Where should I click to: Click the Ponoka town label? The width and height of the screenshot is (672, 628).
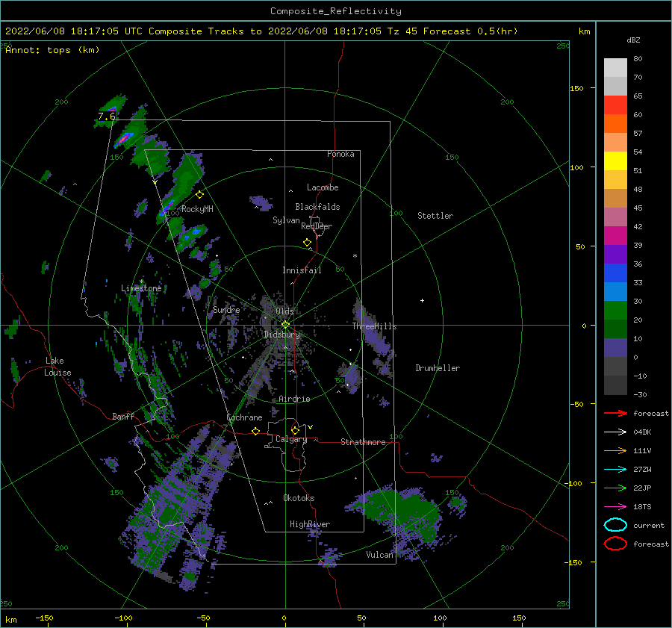point(340,154)
